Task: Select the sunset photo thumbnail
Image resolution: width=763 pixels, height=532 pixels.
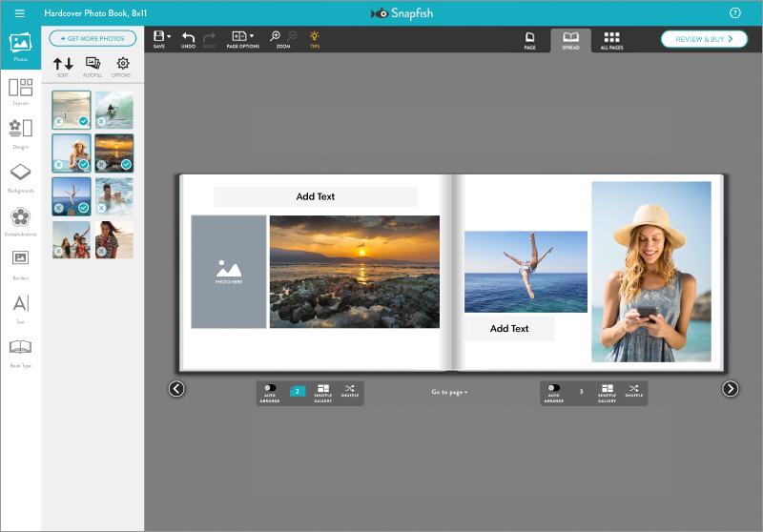Action: pos(113,153)
